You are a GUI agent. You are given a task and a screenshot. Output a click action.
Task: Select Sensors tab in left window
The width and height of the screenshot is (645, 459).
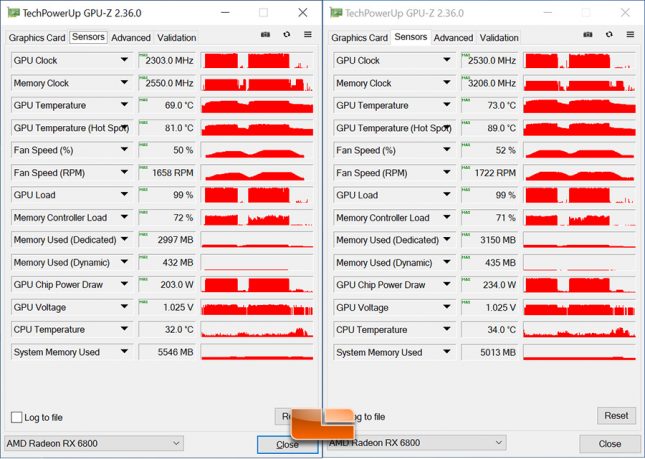coord(88,37)
